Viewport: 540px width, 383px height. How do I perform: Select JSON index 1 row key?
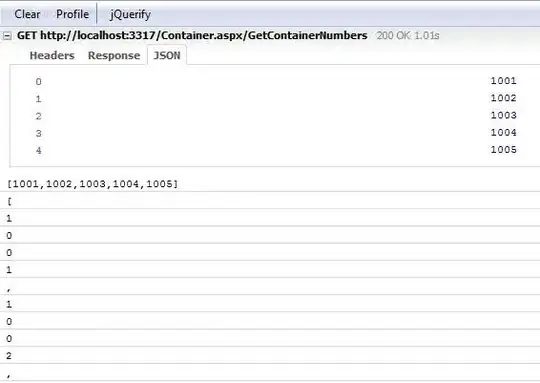(x=38, y=99)
